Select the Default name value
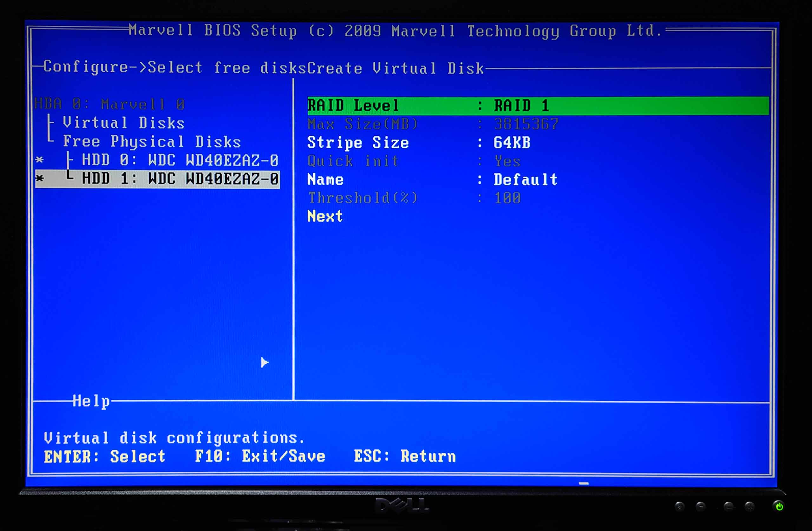The image size is (812, 531). click(525, 179)
